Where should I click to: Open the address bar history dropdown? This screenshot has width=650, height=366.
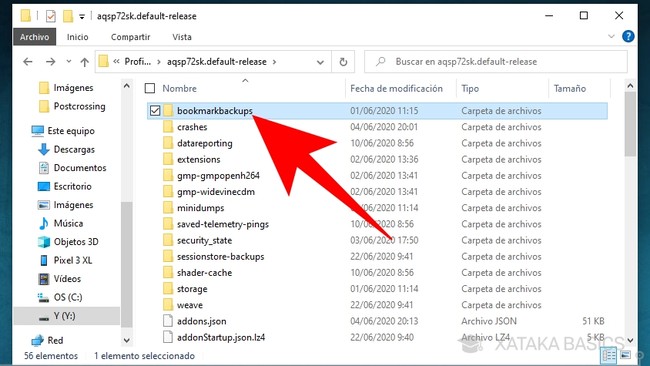tap(320, 62)
